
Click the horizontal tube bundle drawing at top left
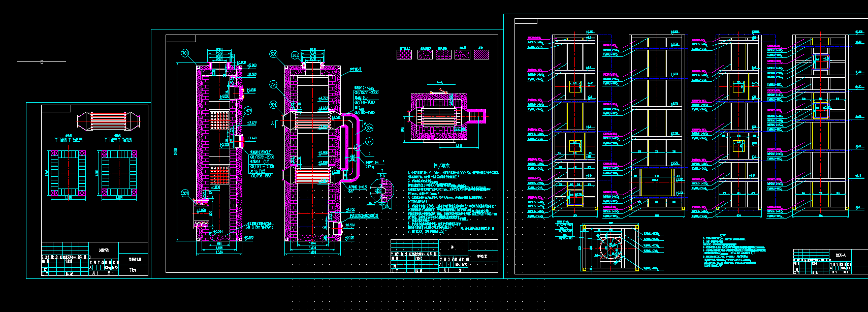tap(109, 121)
